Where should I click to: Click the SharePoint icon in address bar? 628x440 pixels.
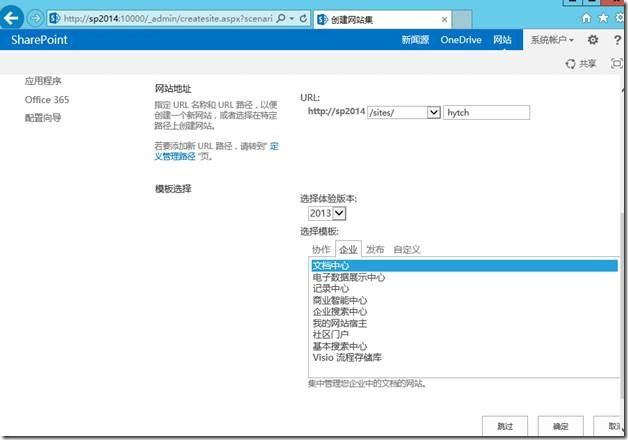pos(55,18)
